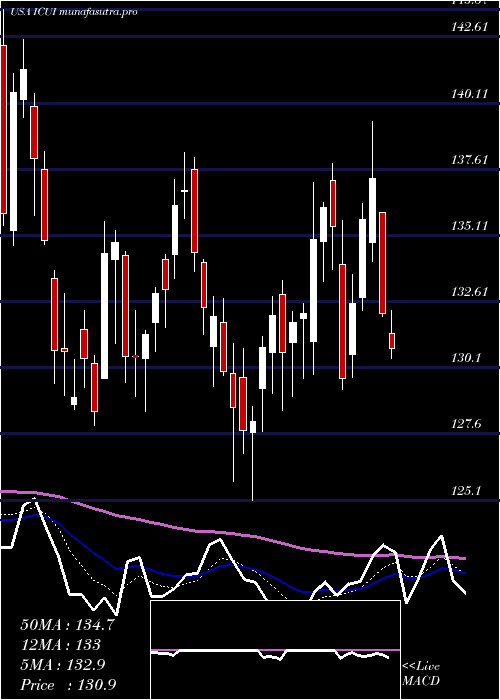Screen dimensions: 500x700
Task: Click the USA ICUI munafasutra.pro title
Action: 73,12
